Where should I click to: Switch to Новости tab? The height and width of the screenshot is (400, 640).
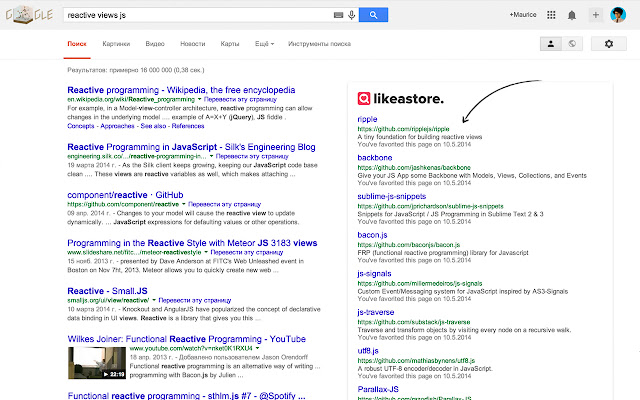(193, 44)
